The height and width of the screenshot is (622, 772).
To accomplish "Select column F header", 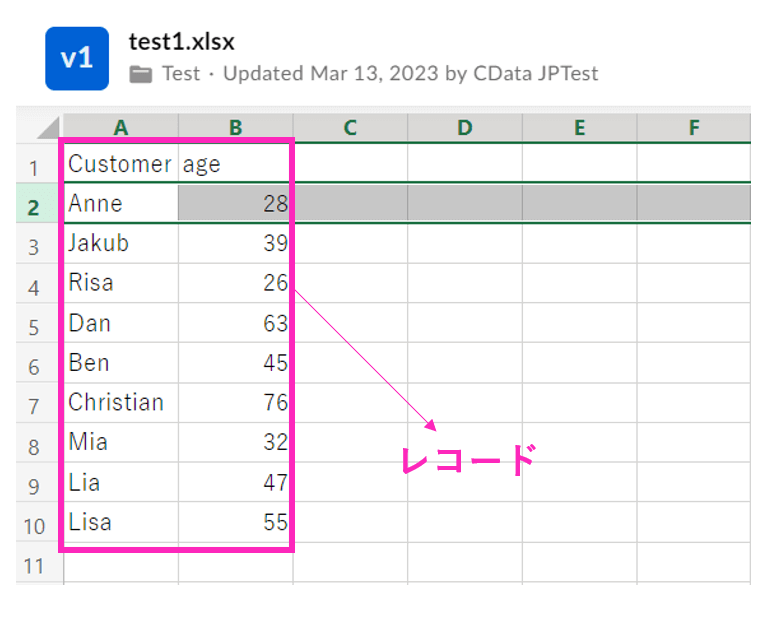I will (693, 128).
